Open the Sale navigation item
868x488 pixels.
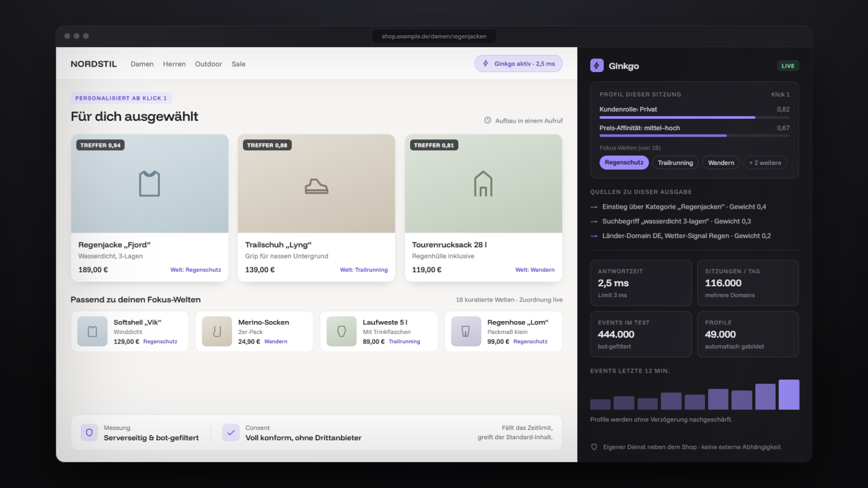[x=239, y=64]
